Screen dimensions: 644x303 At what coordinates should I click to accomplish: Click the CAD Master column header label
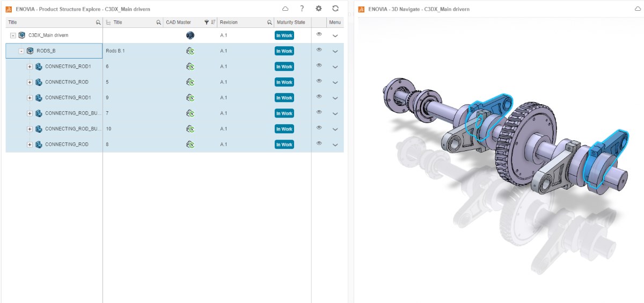tap(178, 23)
